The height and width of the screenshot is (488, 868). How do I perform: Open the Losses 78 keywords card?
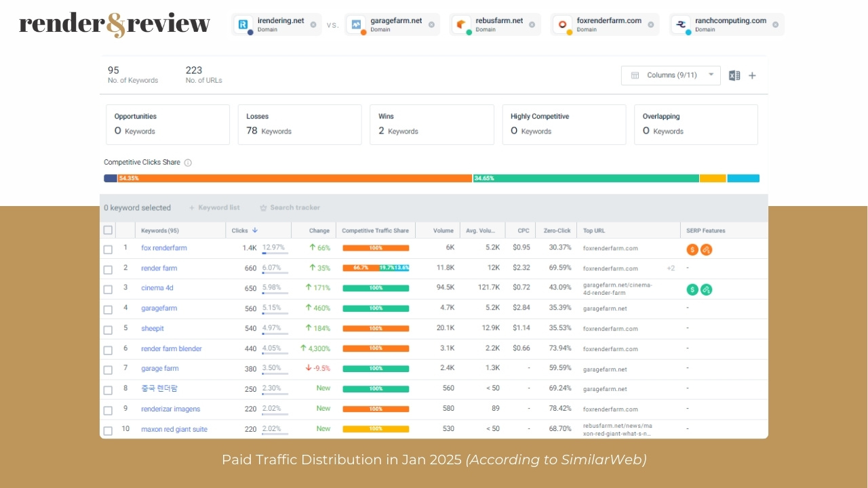(300, 124)
